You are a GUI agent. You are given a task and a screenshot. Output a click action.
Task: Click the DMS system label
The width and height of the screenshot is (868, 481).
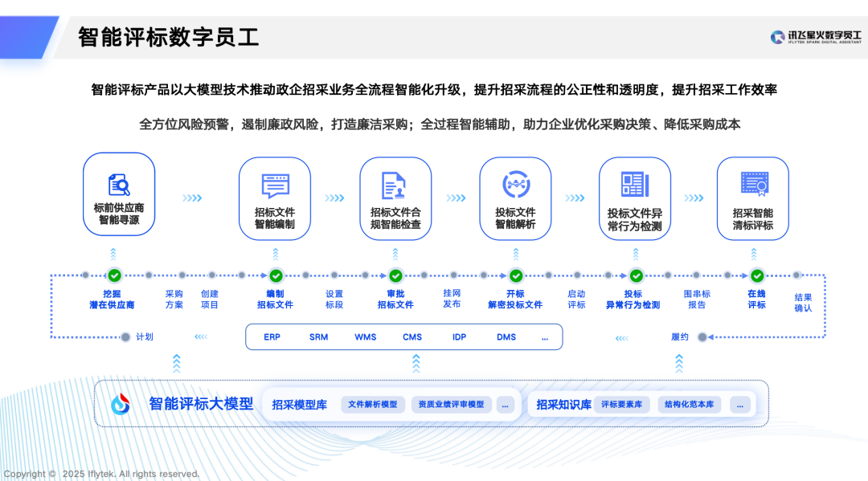[x=506, y=337]
